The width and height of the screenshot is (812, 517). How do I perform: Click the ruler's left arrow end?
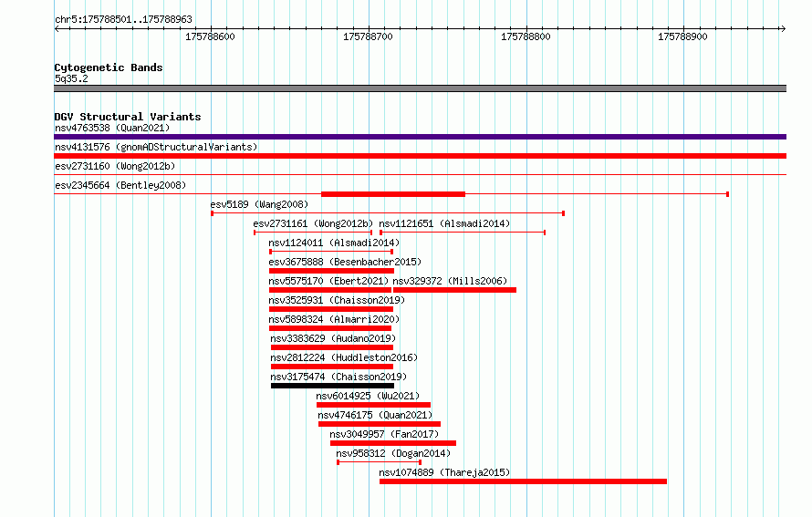[57, 29]
